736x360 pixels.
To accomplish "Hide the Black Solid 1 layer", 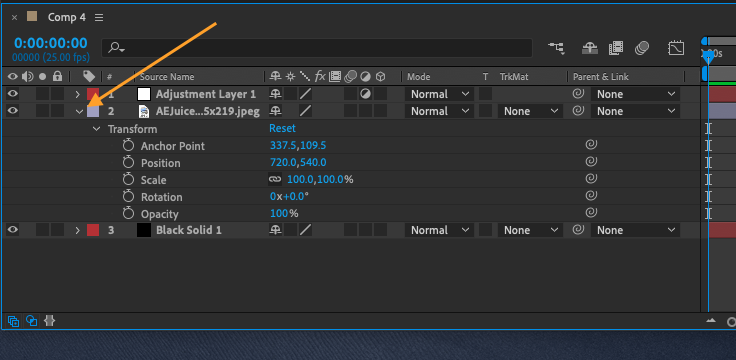I will (13, 230).
